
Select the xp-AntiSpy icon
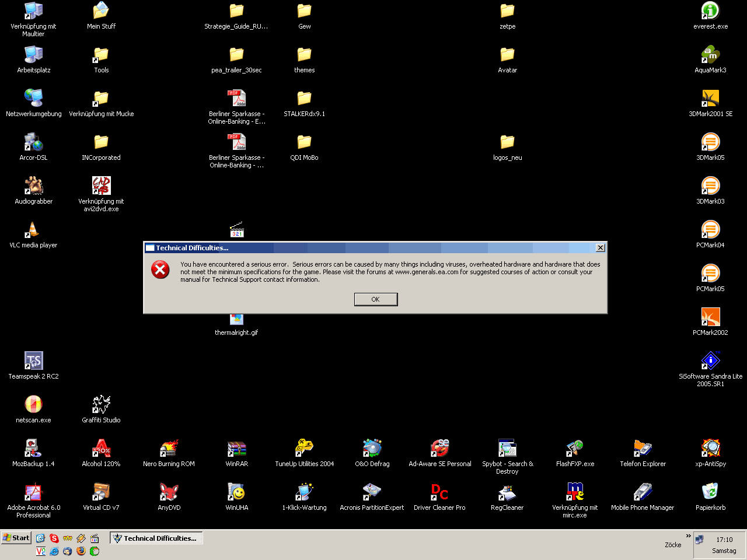click(710, 453)
